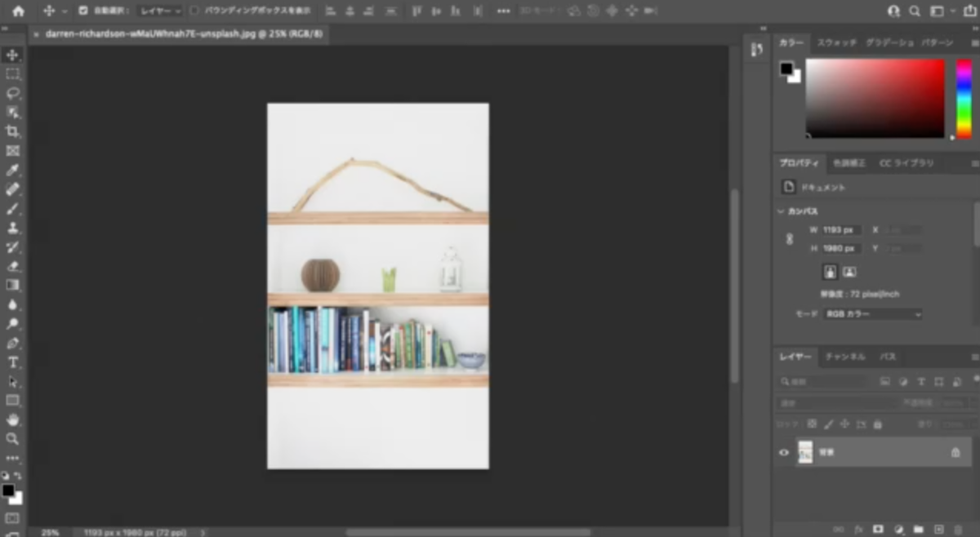
Task: Open the Edit Toolbar three-dots menu
Action: click(x=12, y=458)
